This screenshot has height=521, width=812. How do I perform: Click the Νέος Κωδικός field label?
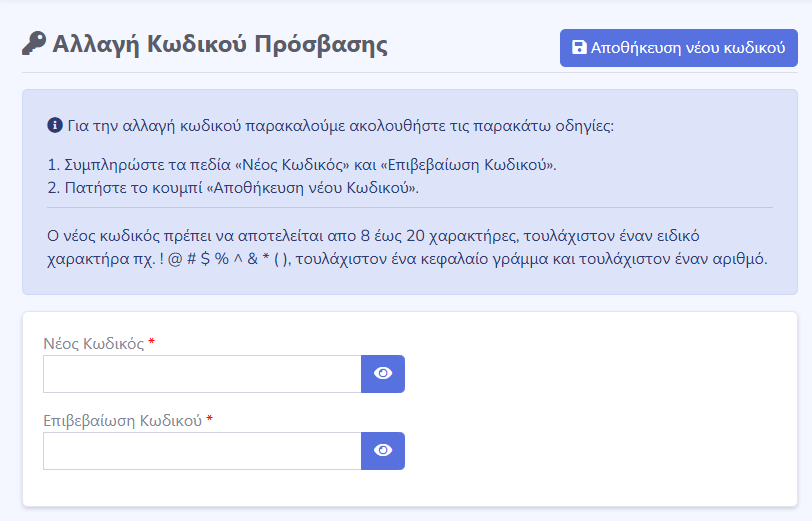93,344
